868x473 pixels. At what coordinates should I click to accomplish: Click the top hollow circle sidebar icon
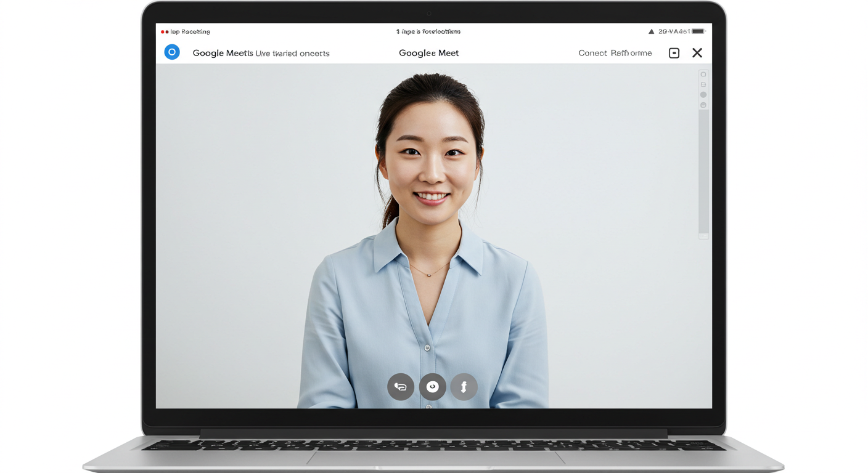coord(703,75)
